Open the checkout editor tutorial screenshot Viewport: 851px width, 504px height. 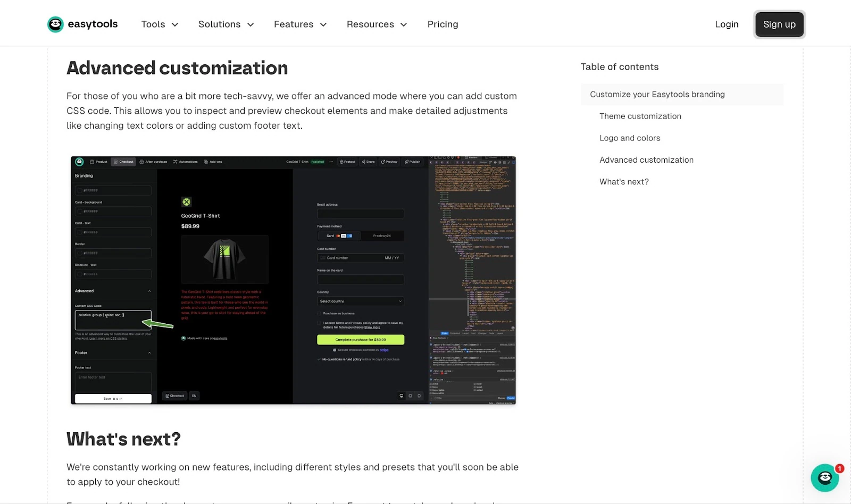tap(293, 280)
